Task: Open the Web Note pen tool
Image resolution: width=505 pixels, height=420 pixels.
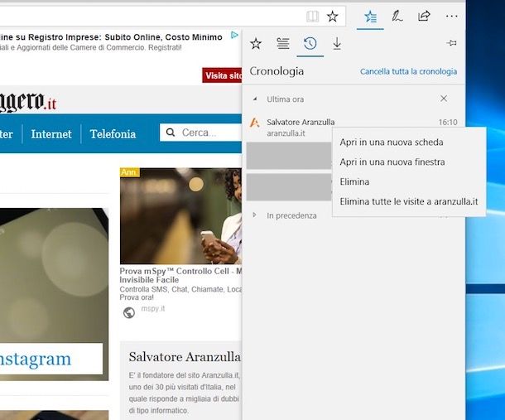Action: tap(397, 16)
